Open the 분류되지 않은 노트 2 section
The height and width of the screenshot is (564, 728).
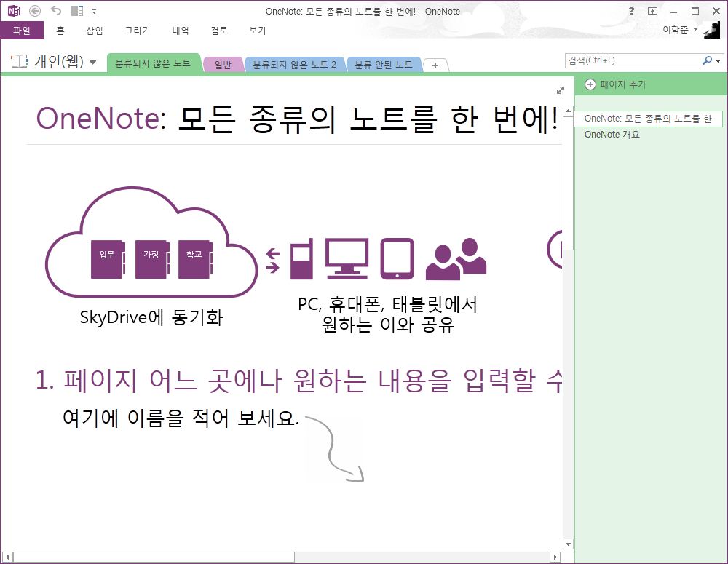point(294,65)
